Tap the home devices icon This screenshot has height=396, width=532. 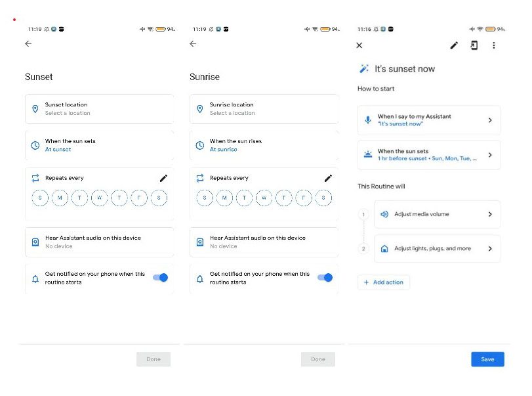(384, 249)
